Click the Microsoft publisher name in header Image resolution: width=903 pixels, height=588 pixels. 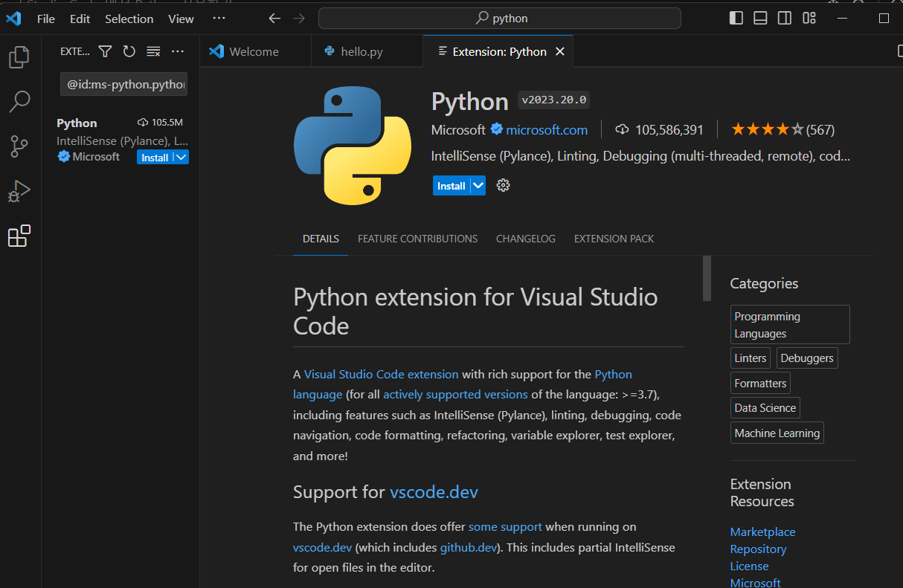[458, 130]
